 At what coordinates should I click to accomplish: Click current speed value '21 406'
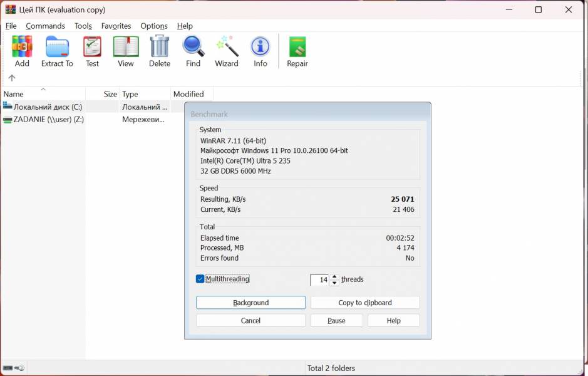[403, 209]
